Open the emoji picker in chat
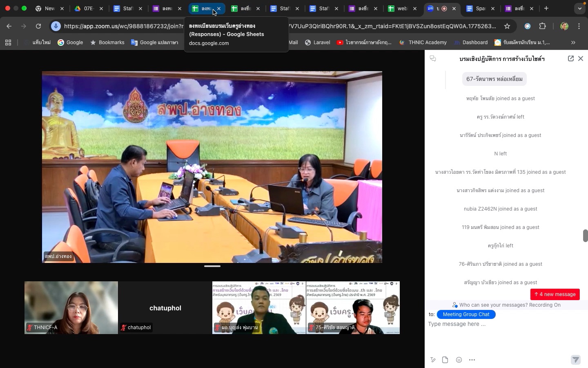588x368 pixels. click(459, 360)
